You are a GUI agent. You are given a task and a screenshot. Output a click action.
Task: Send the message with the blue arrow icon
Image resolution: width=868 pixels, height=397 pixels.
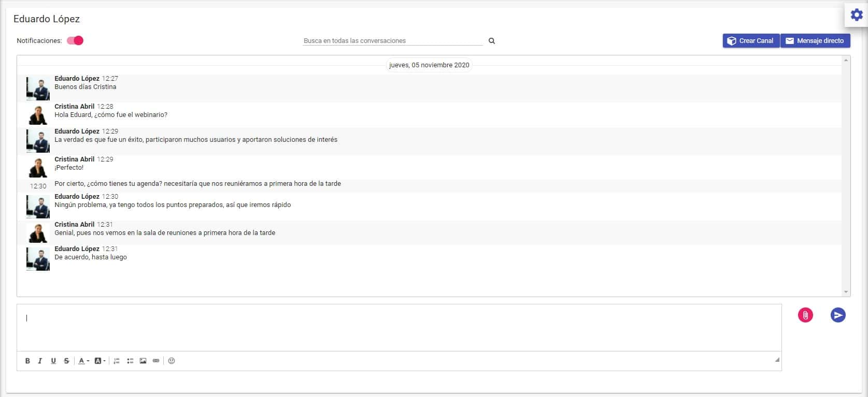838,315
